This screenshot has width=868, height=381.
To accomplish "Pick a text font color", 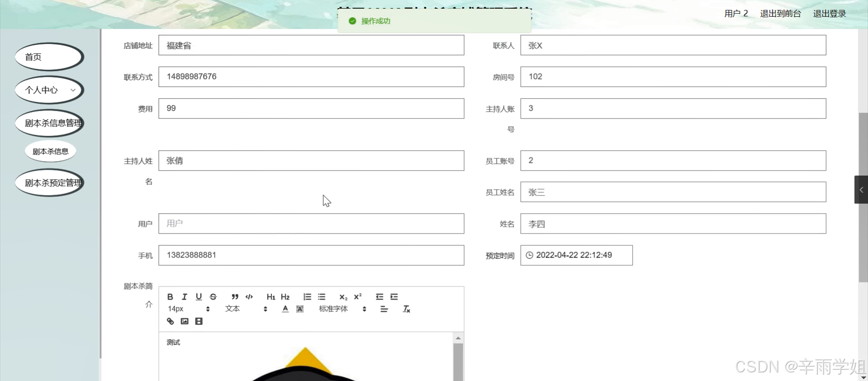I will 285,309.
